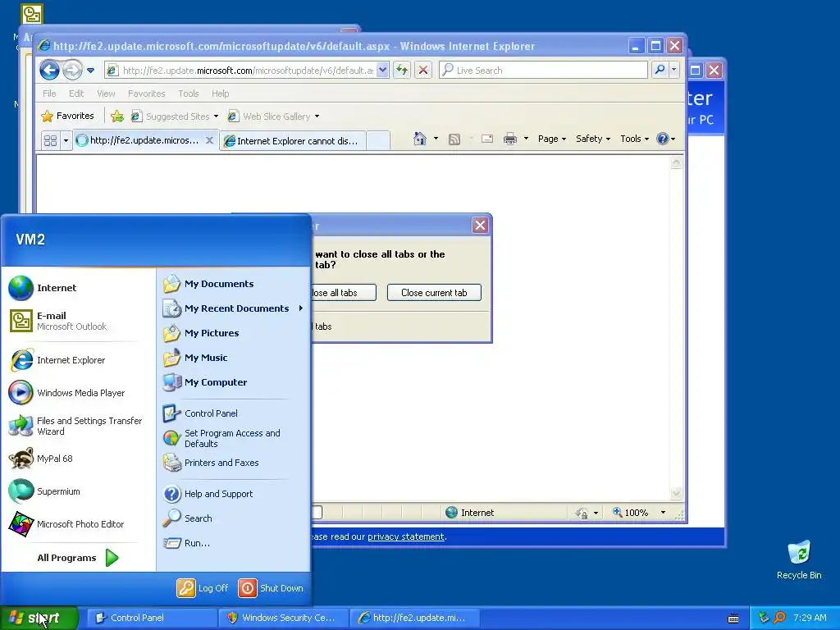
Task: Open the View menu
Action: pos(106,94)
